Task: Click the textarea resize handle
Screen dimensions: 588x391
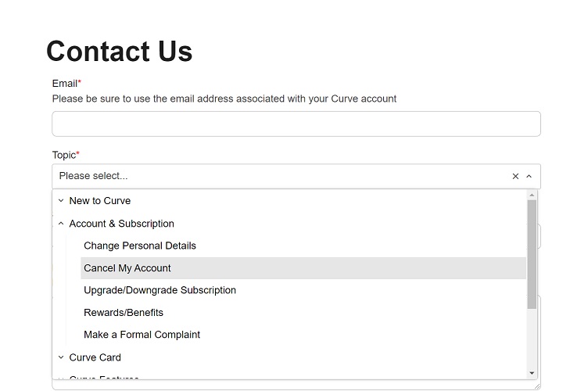Action: pyautogui.click(x=536, y=386)
